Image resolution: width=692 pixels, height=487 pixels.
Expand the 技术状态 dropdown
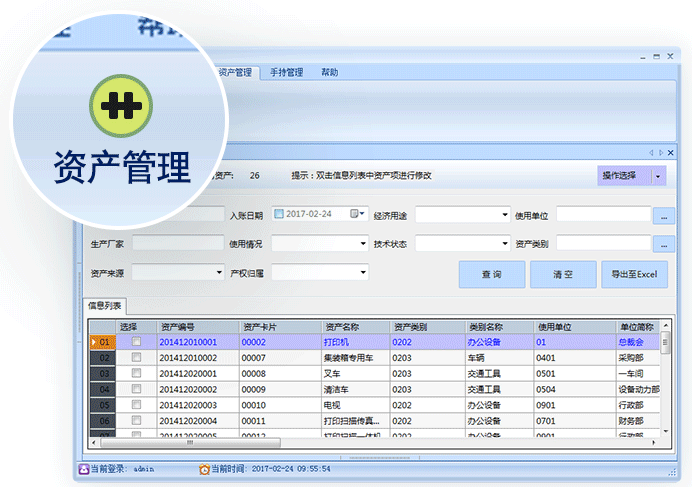tap(505, 244)
